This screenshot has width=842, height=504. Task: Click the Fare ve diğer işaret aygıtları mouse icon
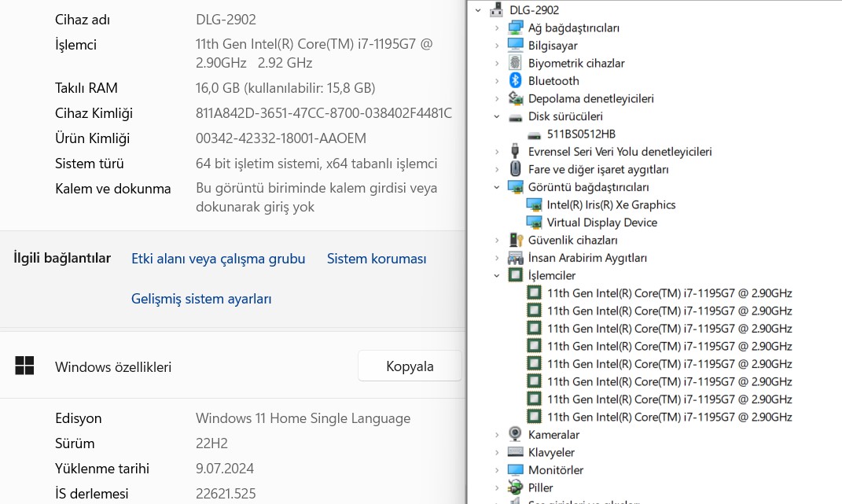point(516,169)
